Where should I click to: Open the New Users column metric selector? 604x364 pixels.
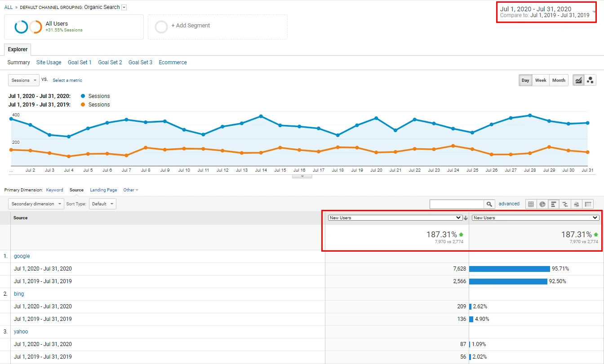pyautogui.click(x=395, y=218)
